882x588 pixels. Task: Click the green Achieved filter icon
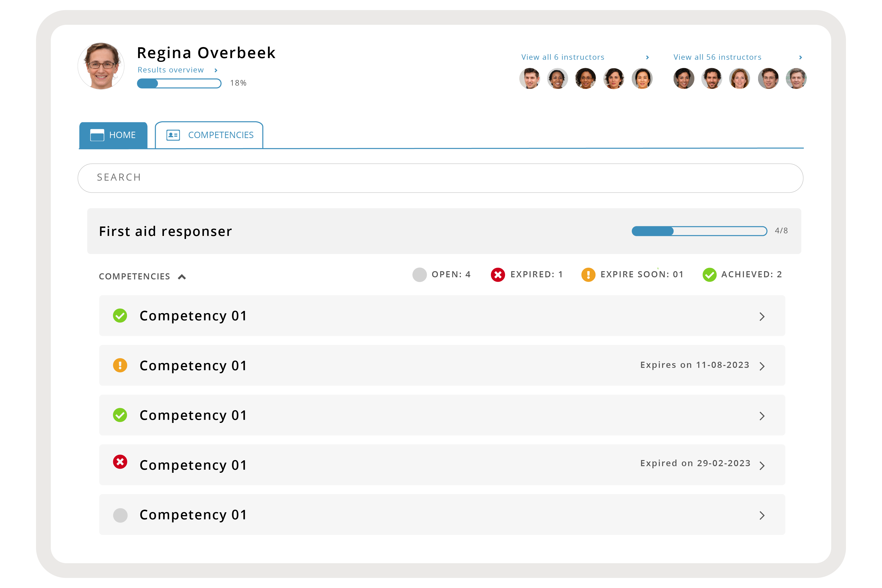click(x=709, y=275)
